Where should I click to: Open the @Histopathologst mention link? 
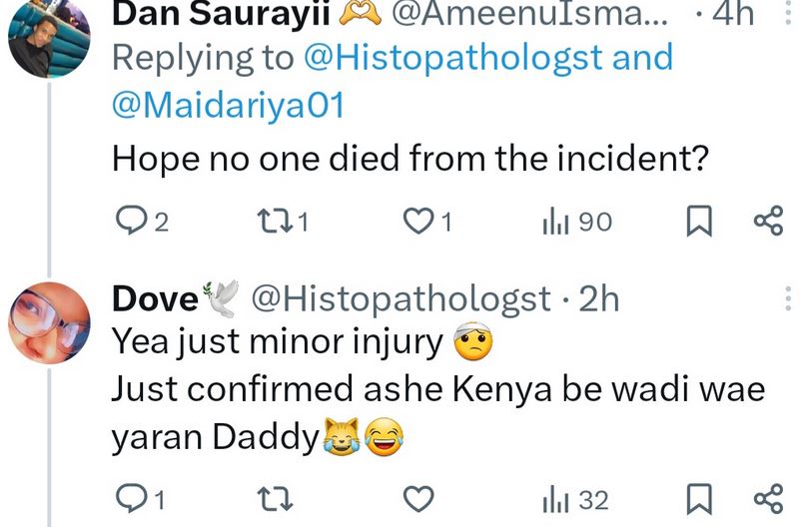(x=453, y=57)
